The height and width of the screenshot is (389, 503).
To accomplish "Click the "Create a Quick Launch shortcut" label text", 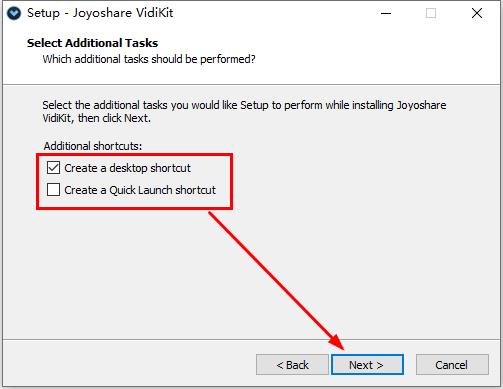I will coord(140,190).
